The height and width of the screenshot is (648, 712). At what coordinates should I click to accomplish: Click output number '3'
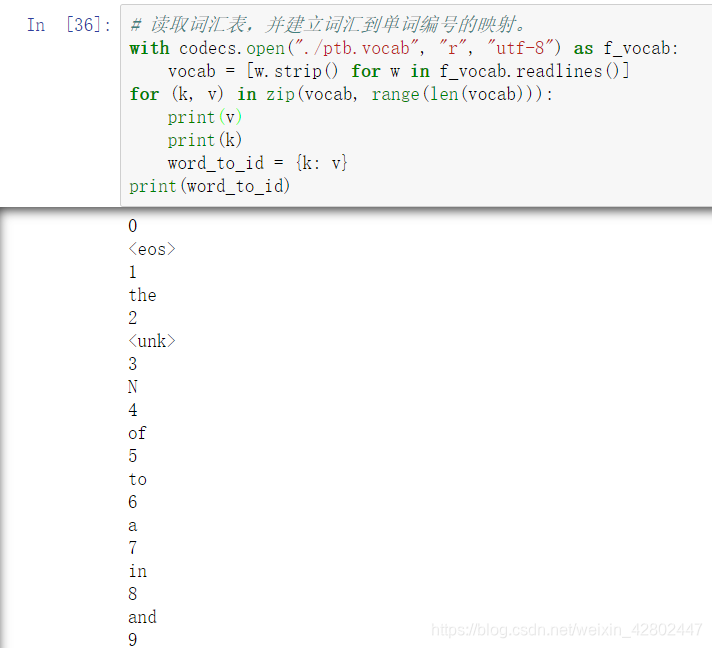click(133, 364)
